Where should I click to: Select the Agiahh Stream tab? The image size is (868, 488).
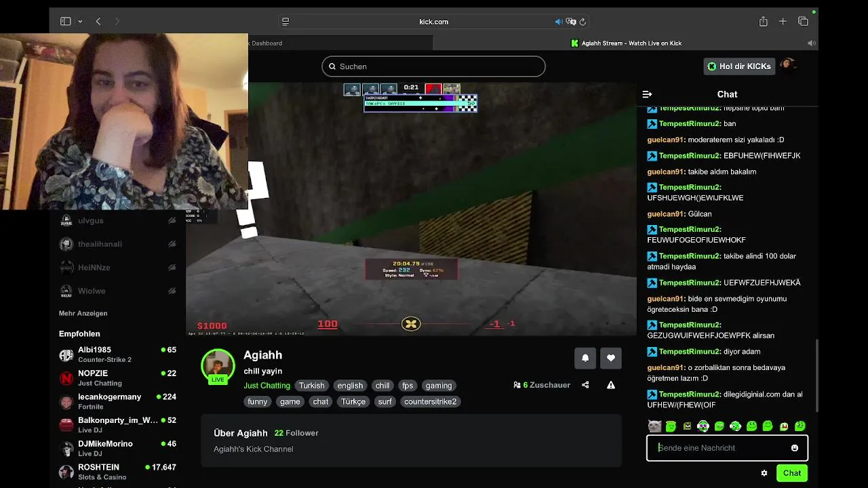tap(625, 43)
